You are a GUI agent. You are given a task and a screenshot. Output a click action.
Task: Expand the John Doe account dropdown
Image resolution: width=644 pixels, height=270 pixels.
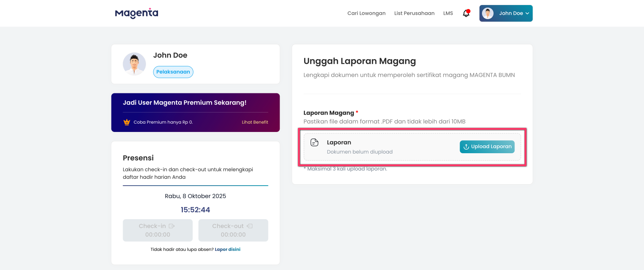point(511,13)
